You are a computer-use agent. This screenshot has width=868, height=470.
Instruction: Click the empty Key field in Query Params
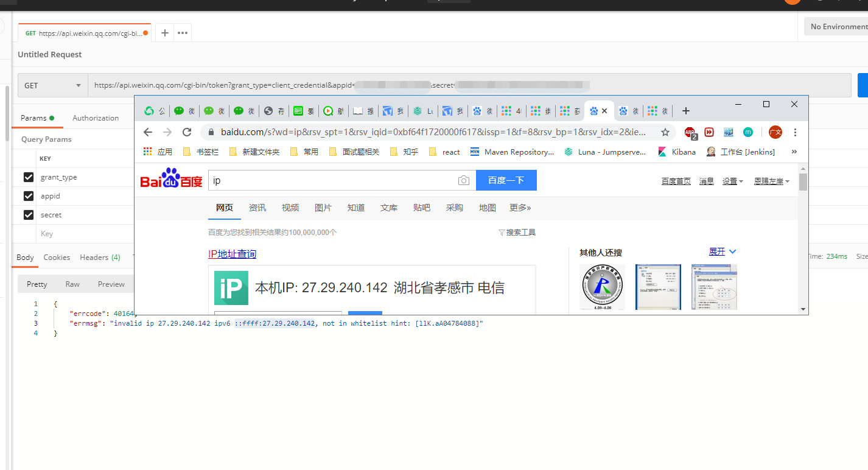tap(85, 234)
